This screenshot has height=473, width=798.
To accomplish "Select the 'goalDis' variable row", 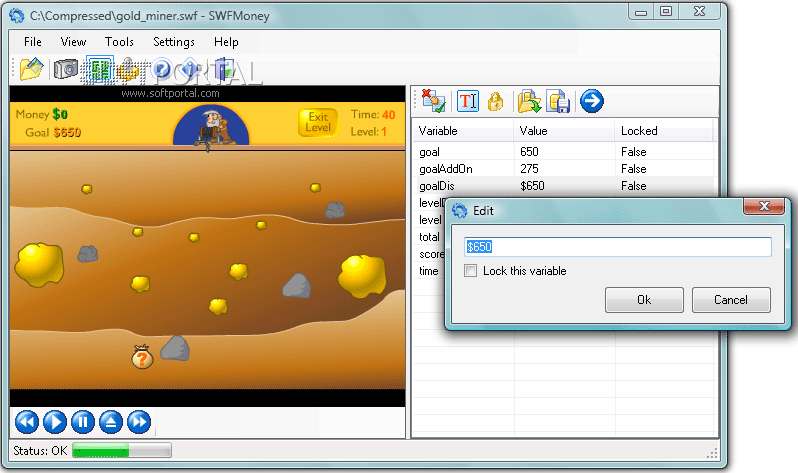I will coord(565,186).
